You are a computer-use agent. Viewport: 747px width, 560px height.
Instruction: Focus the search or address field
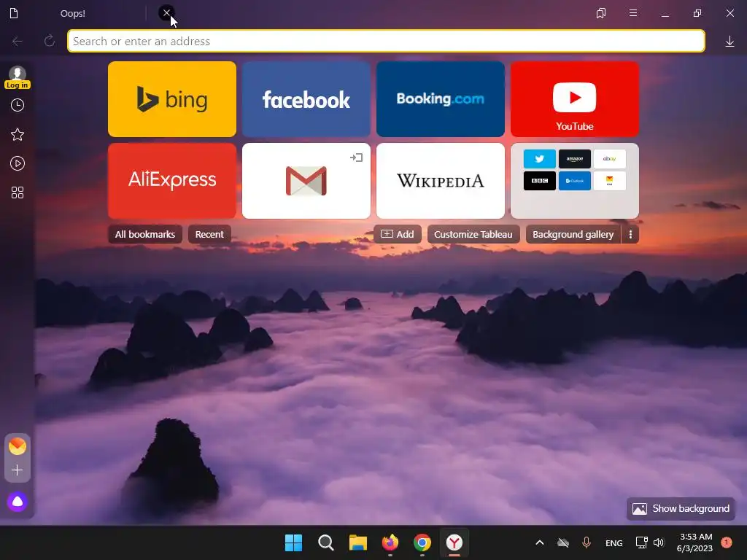pyautogui.click(x=386, y=41)
